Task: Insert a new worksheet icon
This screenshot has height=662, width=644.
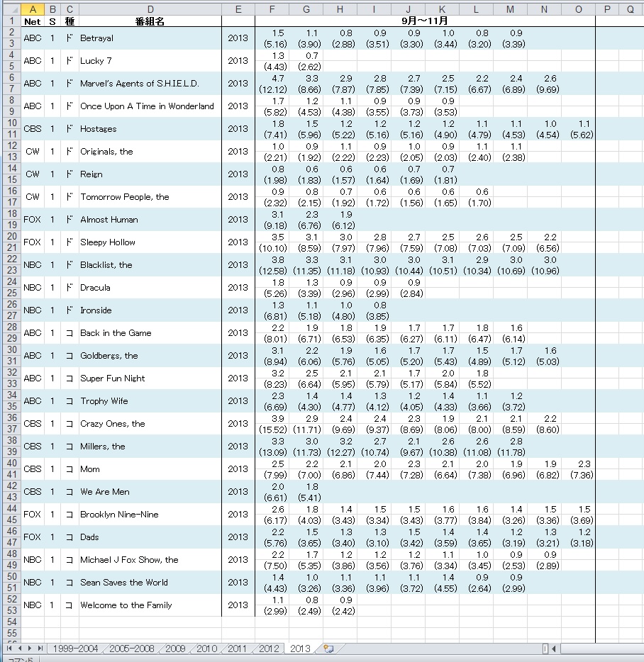Action: 329,649
